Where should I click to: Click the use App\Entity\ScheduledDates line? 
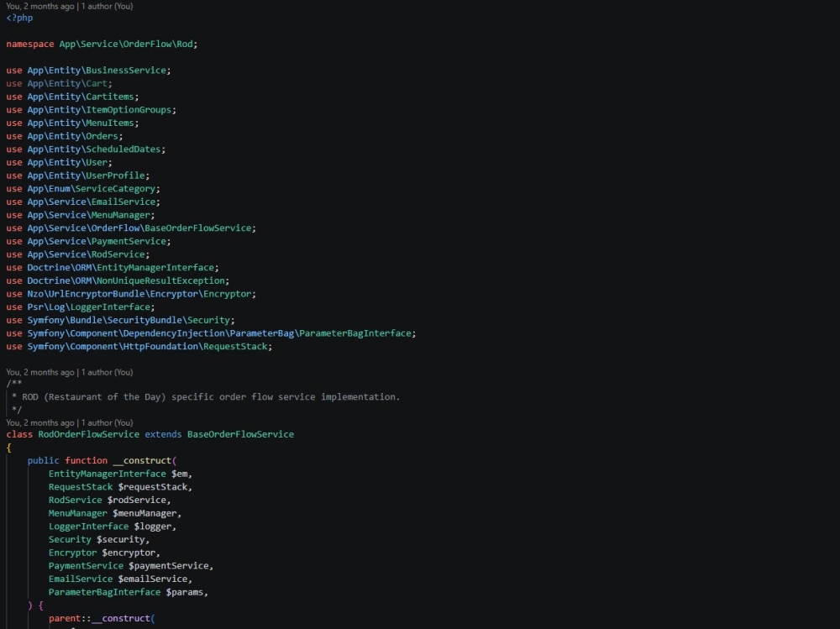[86, 149]
